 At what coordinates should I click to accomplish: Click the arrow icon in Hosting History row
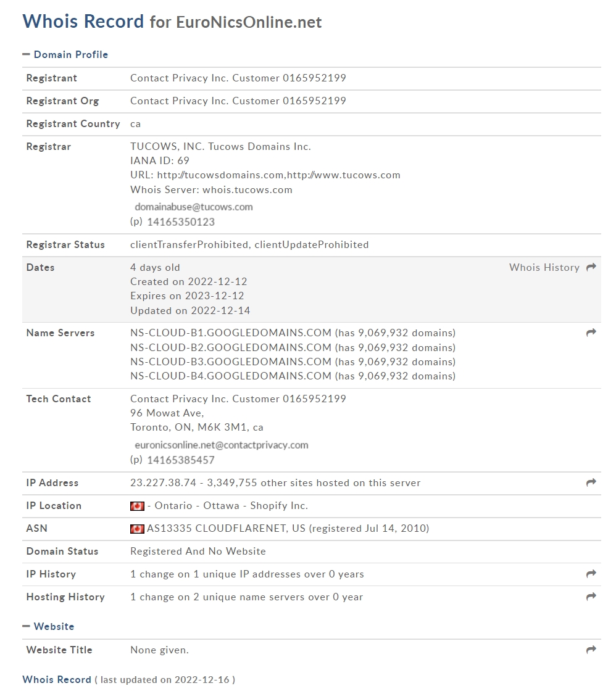tap(591, 597)
